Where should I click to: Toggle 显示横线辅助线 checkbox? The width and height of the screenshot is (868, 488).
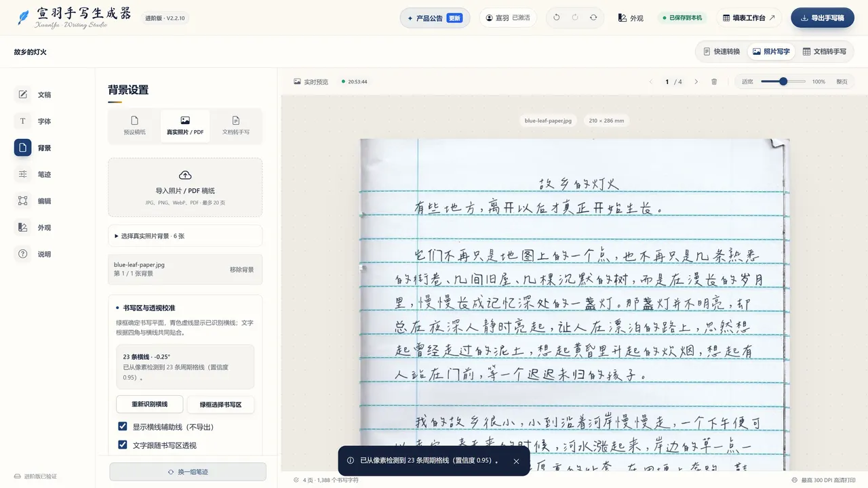pos(123,427)
